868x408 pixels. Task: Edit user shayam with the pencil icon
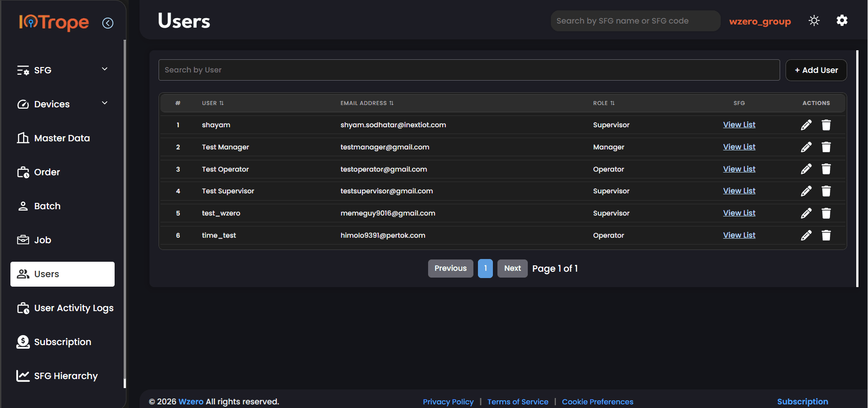pyautogui.click(x=806, y=125)
